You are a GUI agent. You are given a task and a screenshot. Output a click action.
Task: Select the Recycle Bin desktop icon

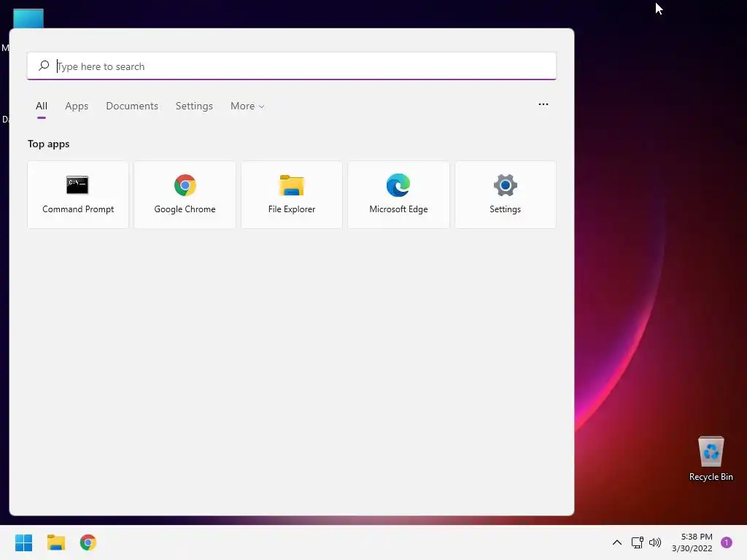click(711, 459)
